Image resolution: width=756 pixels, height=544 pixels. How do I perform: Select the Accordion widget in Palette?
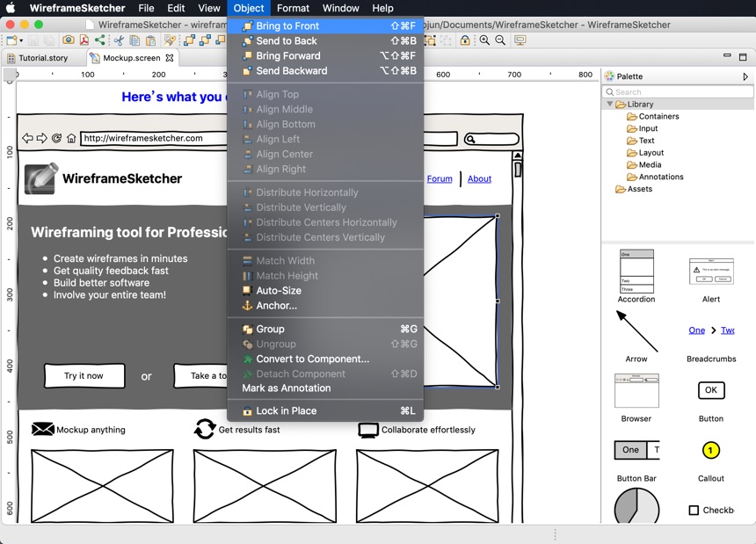[636, 276]
